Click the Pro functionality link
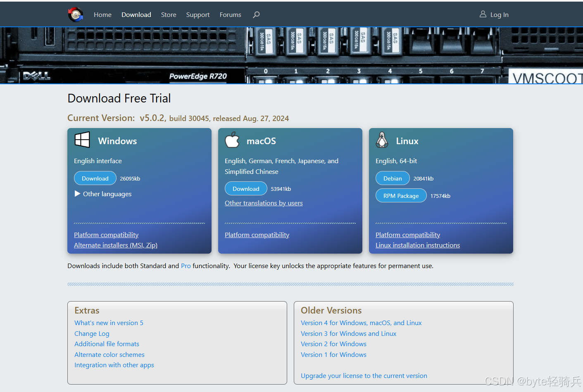The height and width of the screenshot is (392, 583). click(x=186, y=266)
